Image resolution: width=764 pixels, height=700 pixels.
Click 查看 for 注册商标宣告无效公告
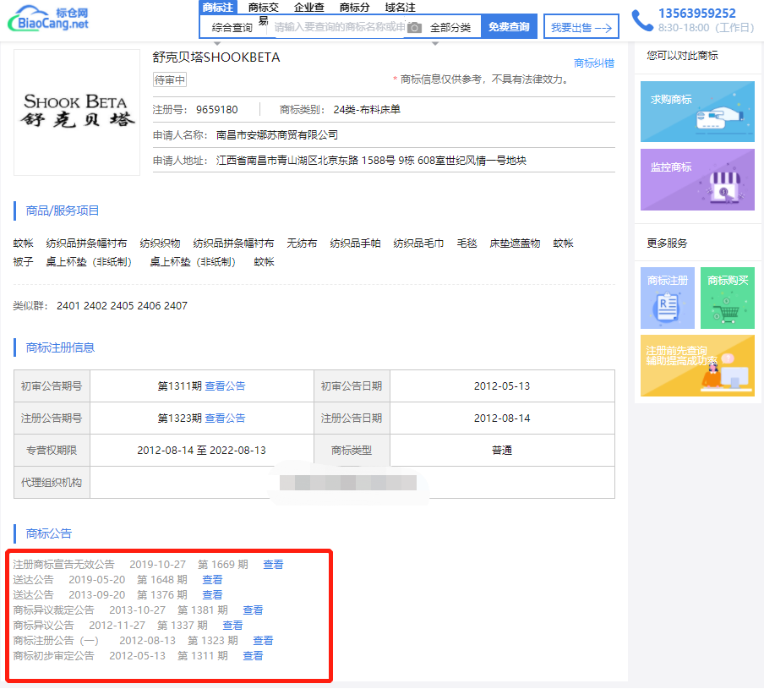[273, 565]
